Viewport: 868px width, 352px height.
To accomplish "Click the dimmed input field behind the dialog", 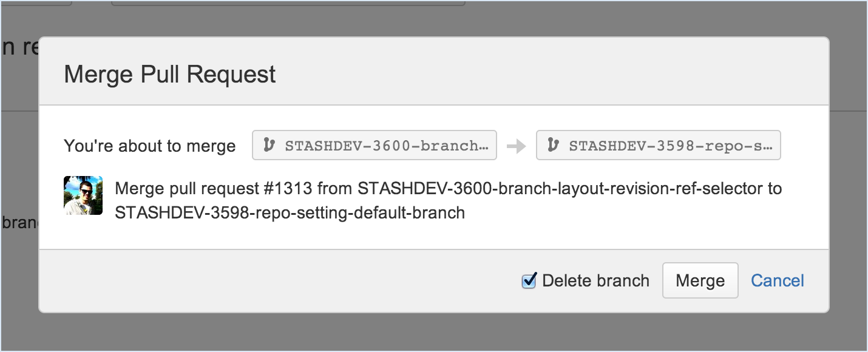I will click(x=288, y=3).
